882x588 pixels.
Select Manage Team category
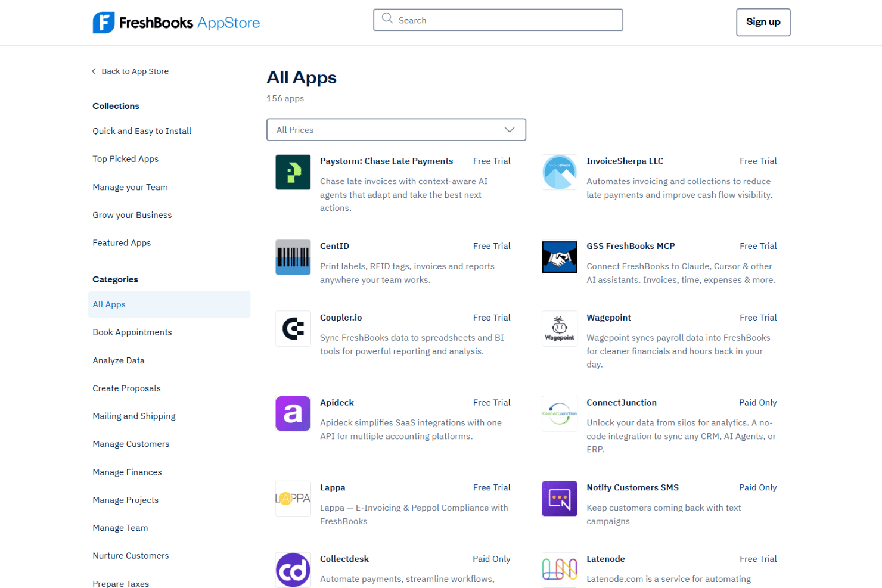tap(120, 528)
